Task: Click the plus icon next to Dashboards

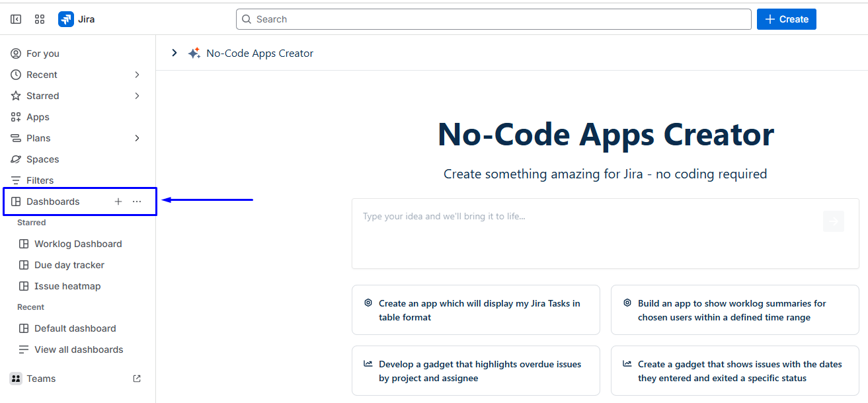Action: (118, 201)
